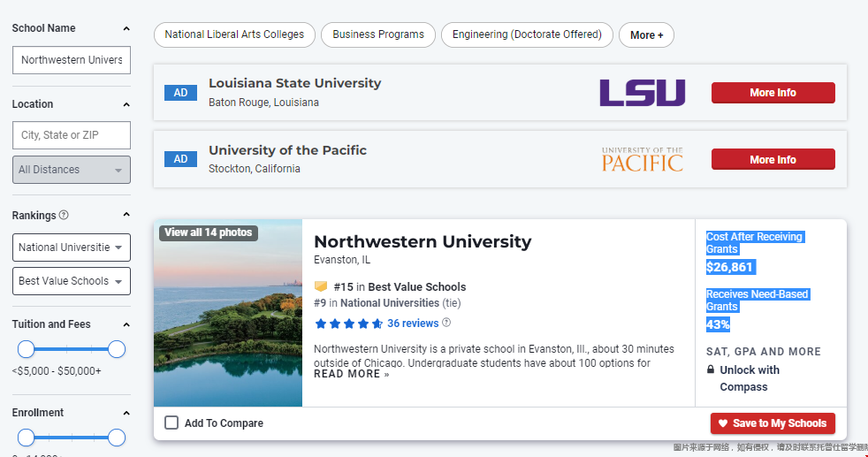This screenshot has height=457, width=868.
Task: Check the Add To Compare checkbox
Action: (171, 423)
